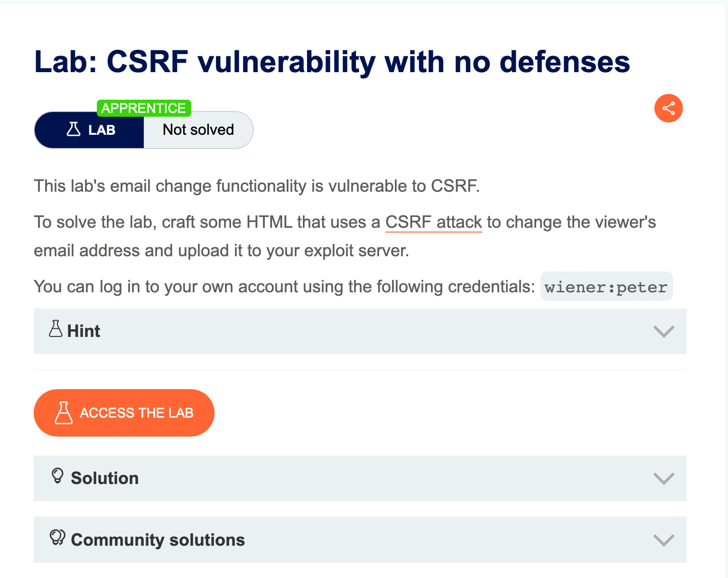Click the dark blue LAB label
The image size is (728, 578).
tap(102, 130)
